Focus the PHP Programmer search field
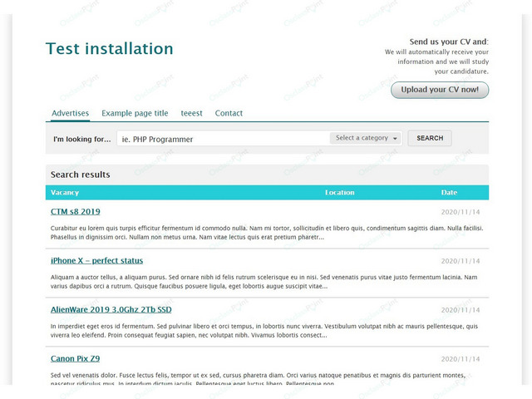The image size is (532, 399). point(223,139)
